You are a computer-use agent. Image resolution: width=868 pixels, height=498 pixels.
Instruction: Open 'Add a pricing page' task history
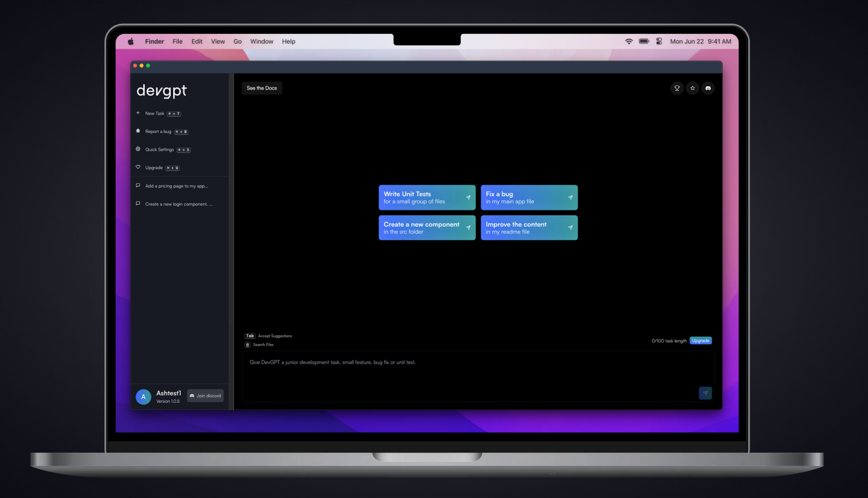(176, 186)
